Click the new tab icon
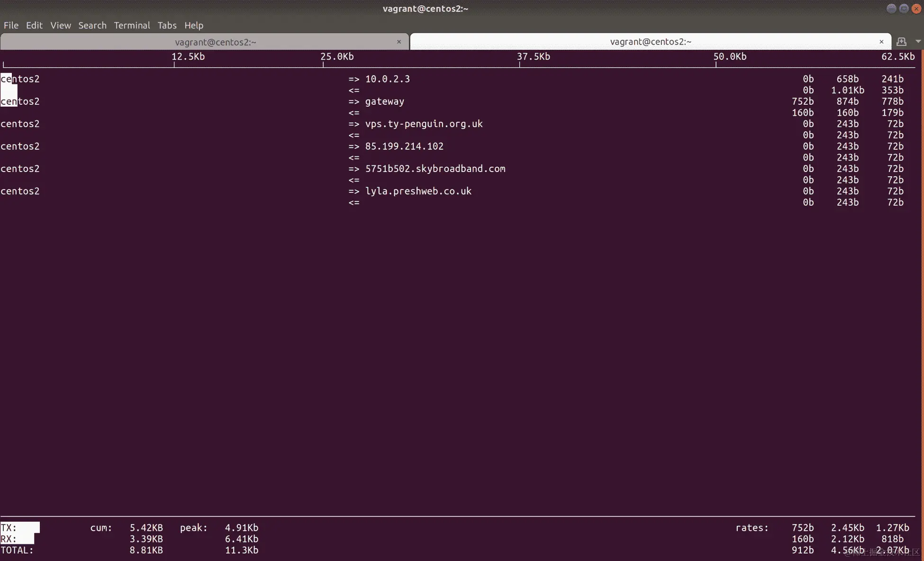Image resolution: width=924 pixels, height=561 pixels. (901, 42)
